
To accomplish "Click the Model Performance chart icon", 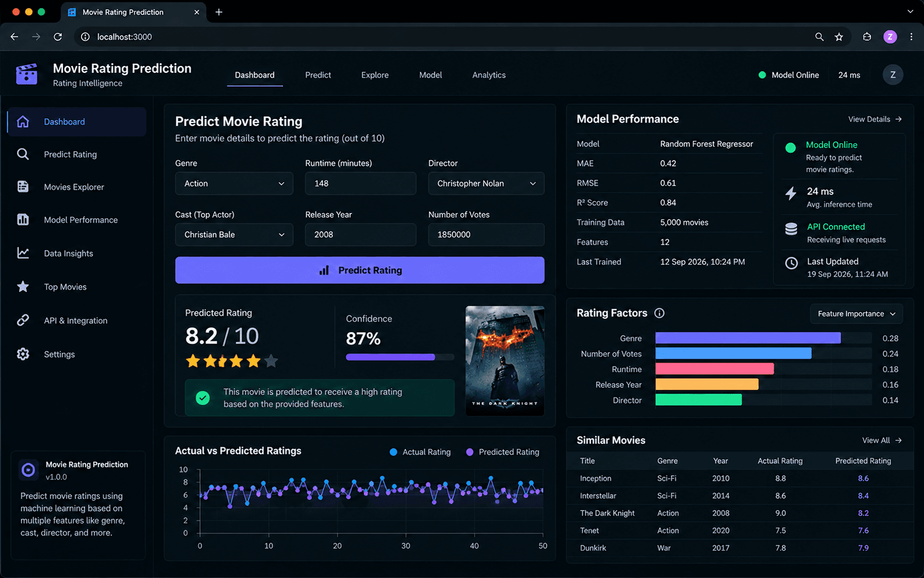I will (x=23, y=220).
